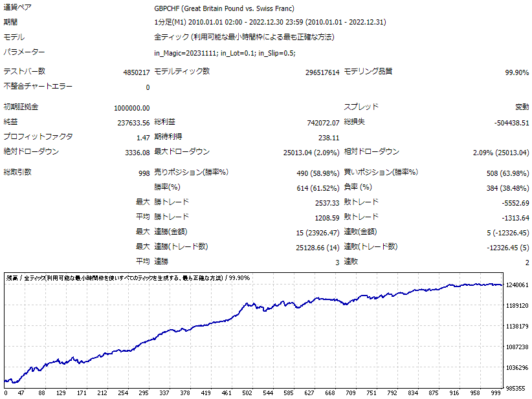This screenshot has width=532, height=399.
Task: Click the chart title text above graph
Action: (128, 278)
